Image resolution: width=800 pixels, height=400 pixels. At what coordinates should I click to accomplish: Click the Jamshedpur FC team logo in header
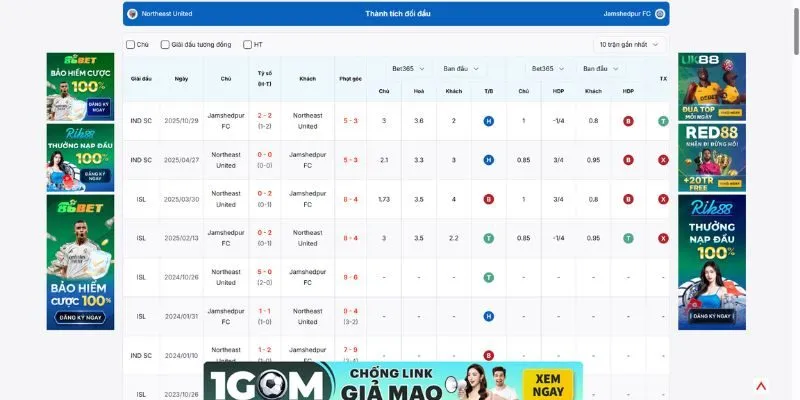[x=660, y=14]
